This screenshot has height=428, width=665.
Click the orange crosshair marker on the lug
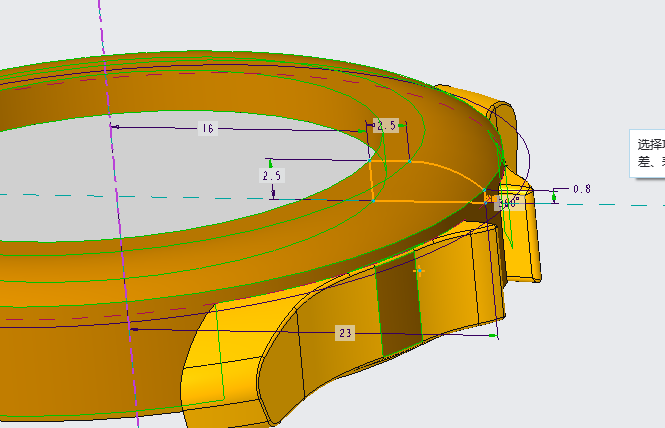click(x=419, y=271)
